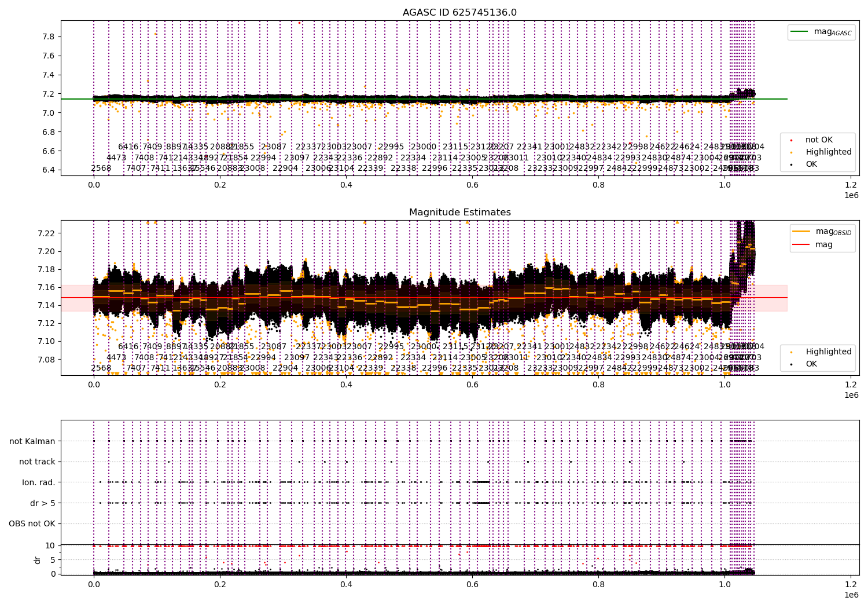Click x-axis tick 0.6 under bottom plot
Screen dimensions: 868x608
point(472,584)
